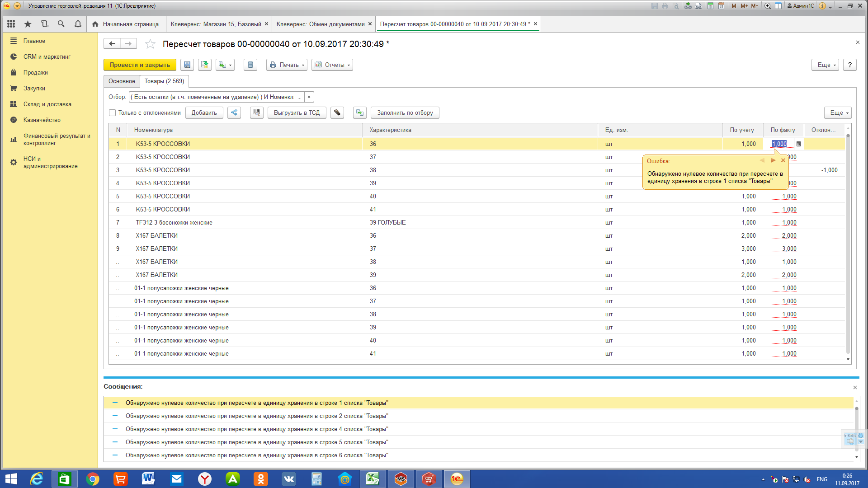Click the data terminal scanner icon
The image size is (868, 488).
337,113
